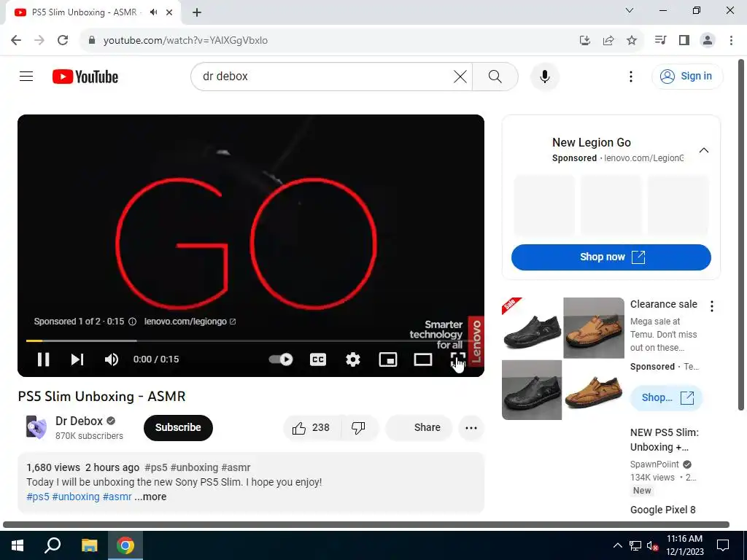Viewport: 747px width, 560px height.
Task: Open lenovo.com/legiongo ad link in player
Action: click(190, 322)
